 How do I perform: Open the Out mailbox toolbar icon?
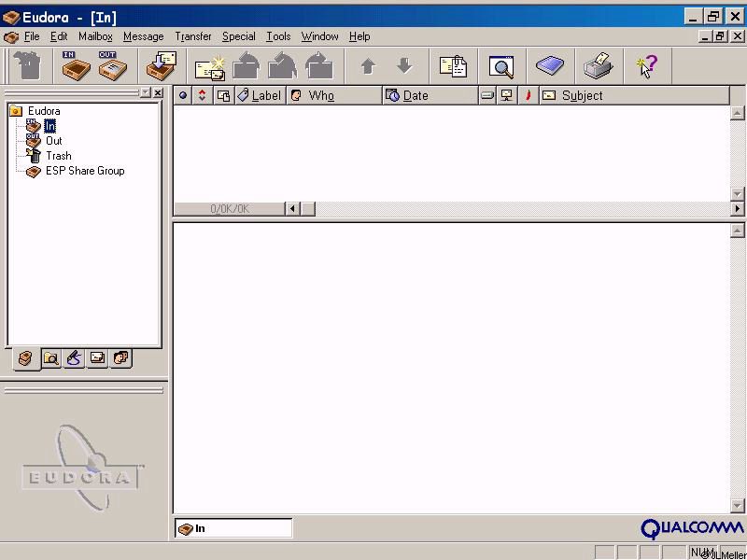(112, 65)
